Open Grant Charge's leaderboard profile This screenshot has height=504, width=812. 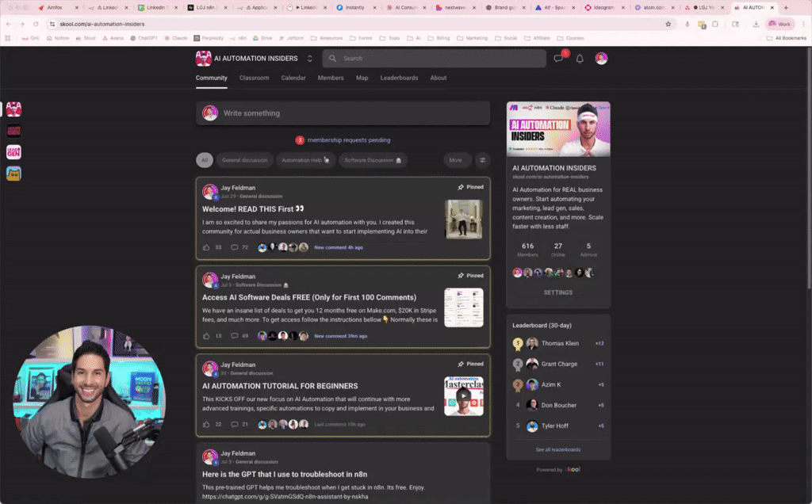click(559, 364)
